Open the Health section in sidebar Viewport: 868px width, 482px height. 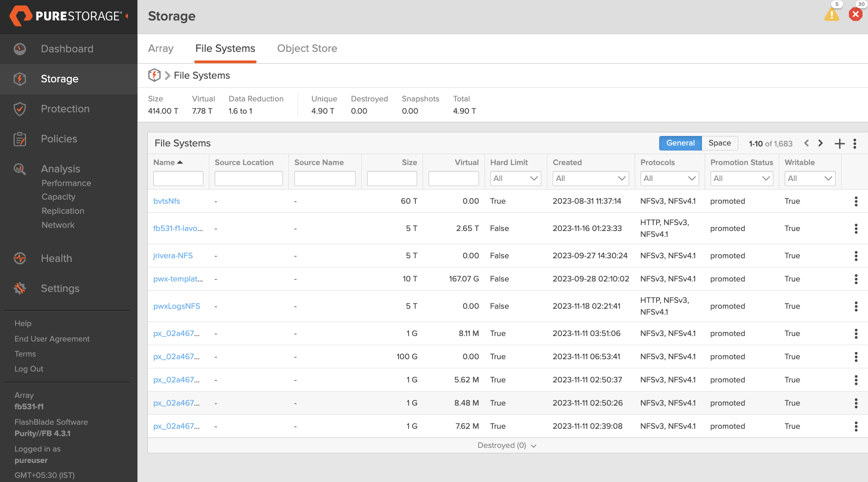pyautogui.click(x=56, y=258)
